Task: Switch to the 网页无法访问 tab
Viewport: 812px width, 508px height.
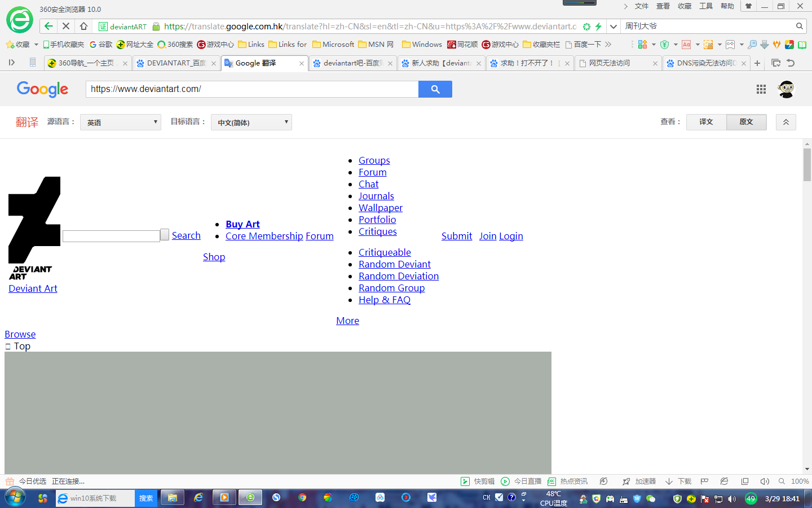Action: (619, 63)
